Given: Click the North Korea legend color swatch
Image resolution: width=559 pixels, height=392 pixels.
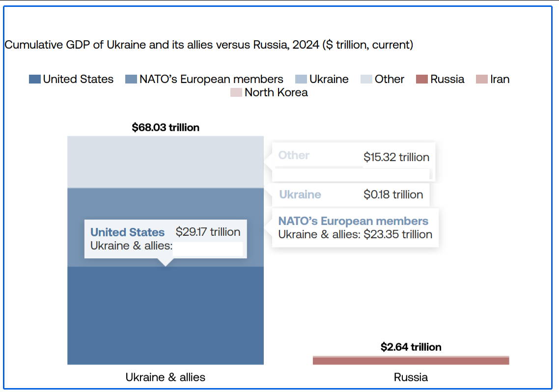Looking at the screenshot, I should pyautogui.click(x=236, y=92).
